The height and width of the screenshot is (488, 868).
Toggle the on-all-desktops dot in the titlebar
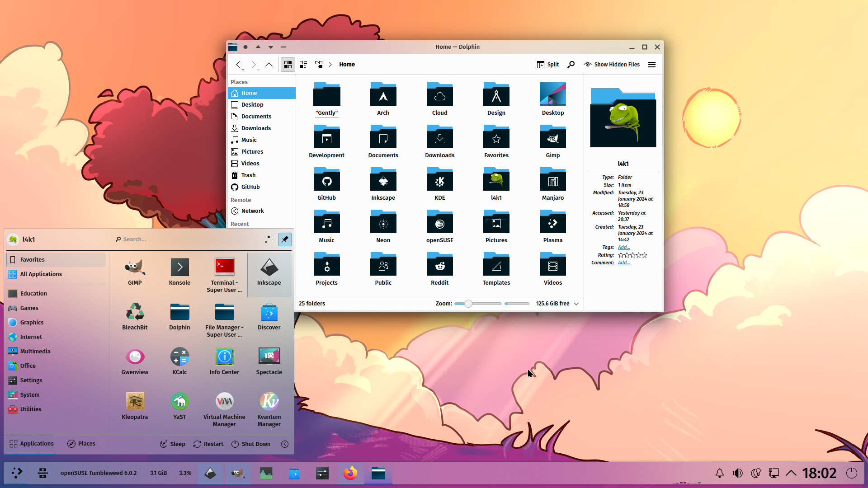pos(245,47)
